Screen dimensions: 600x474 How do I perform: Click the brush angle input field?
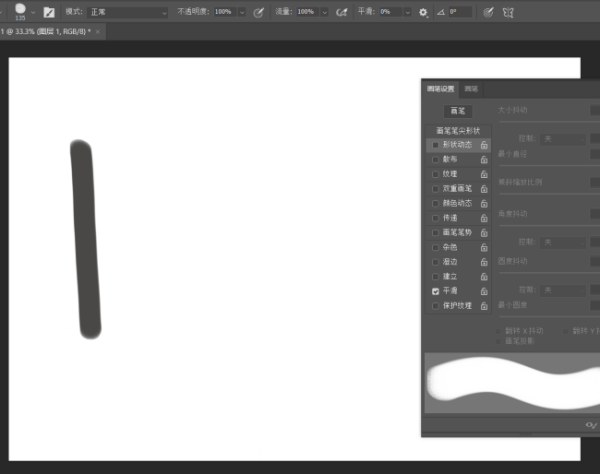tap(460, 12)
